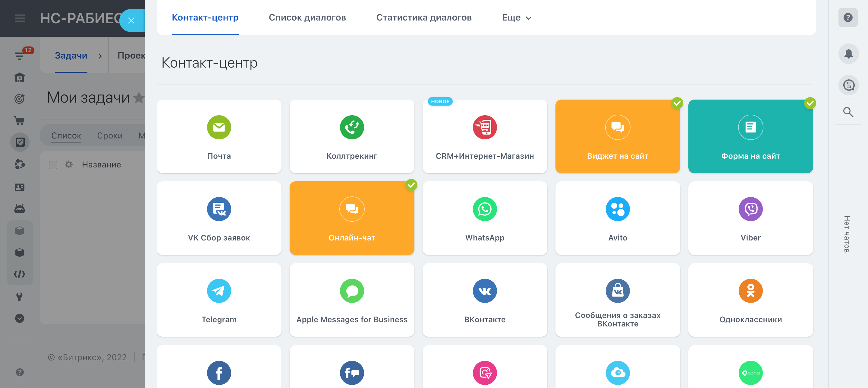The image size is (868, 388).
Task: Open the hamburger menu in the header
Action: 20,18
